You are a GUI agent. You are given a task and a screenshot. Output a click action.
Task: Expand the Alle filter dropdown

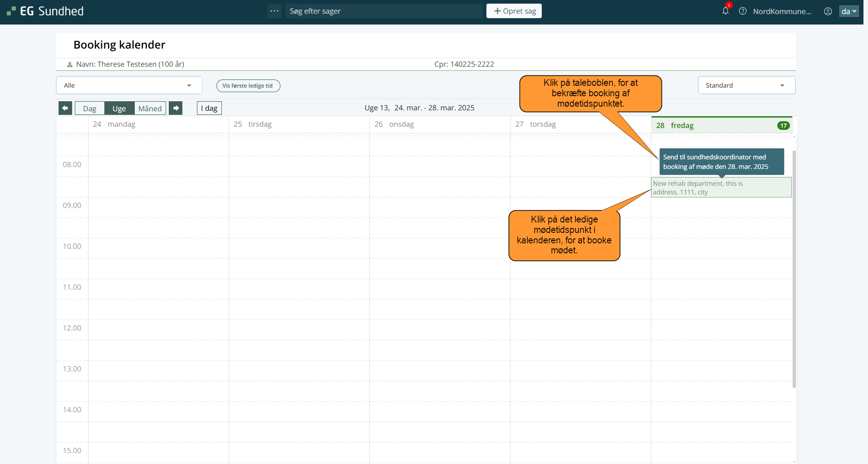coord(129,85)
